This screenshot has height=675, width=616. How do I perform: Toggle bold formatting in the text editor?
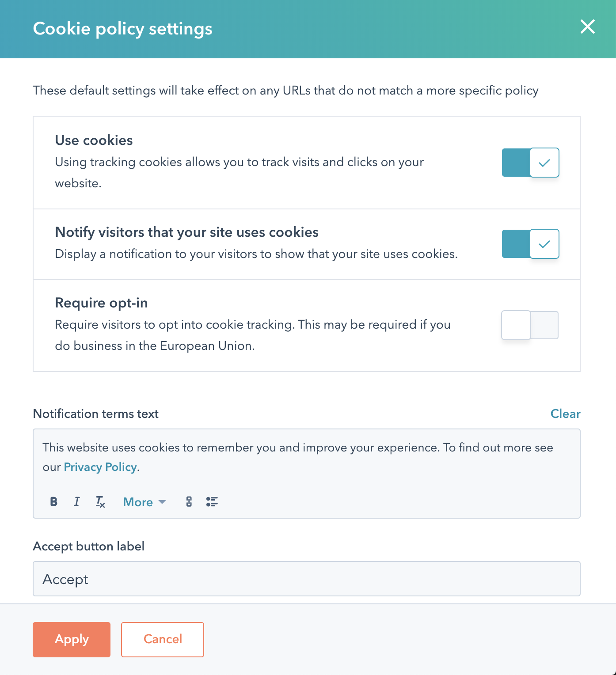53,502
